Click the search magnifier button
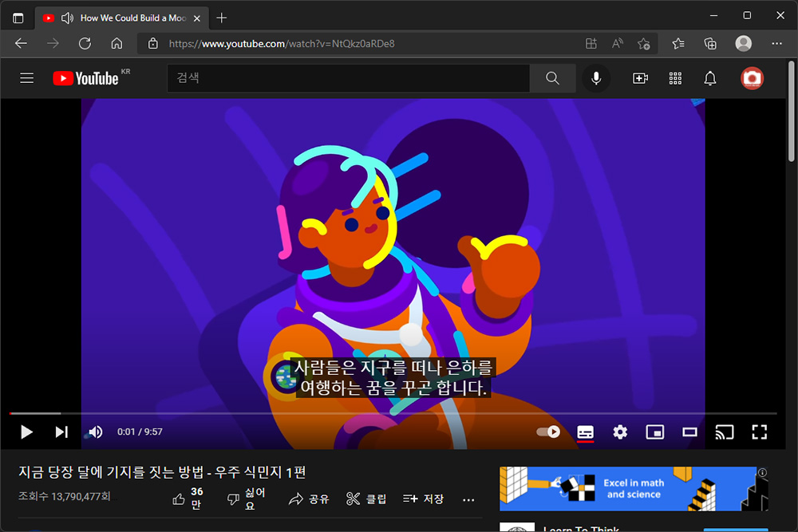This screenshot has height=532, width=798. 552,78
